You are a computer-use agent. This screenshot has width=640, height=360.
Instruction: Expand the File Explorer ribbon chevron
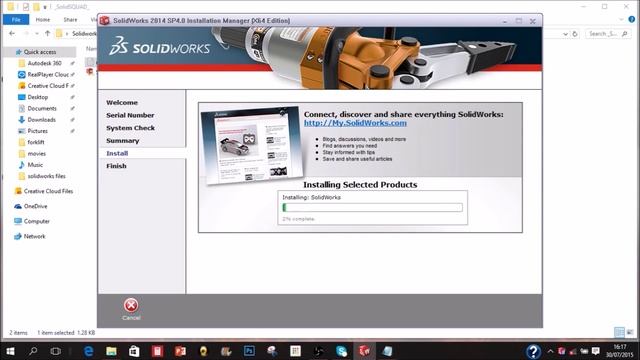[621, 19]
